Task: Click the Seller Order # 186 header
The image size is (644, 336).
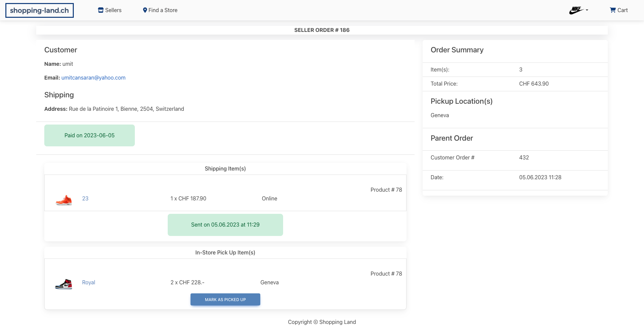Action: coord(322,30)
